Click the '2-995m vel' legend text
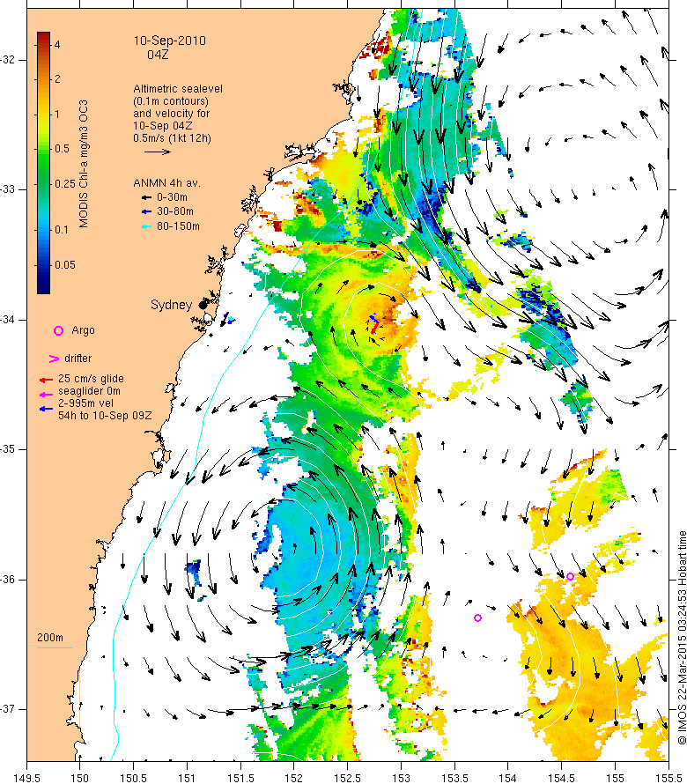Viewport: 687px width, 784px height. [x=86, y=403]
